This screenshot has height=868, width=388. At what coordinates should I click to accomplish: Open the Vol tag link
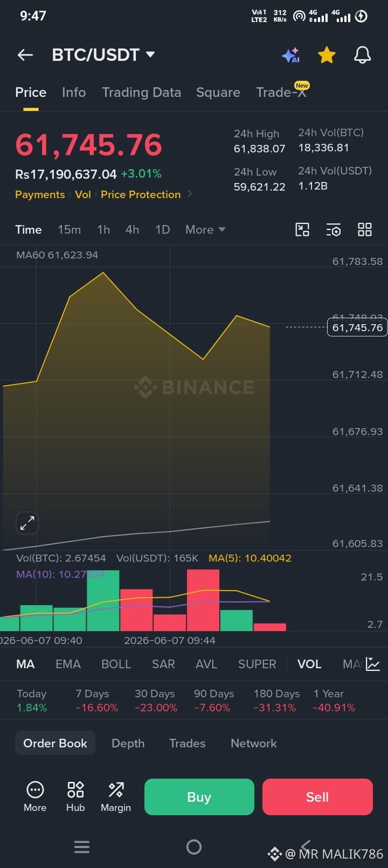tap(83, 194)
